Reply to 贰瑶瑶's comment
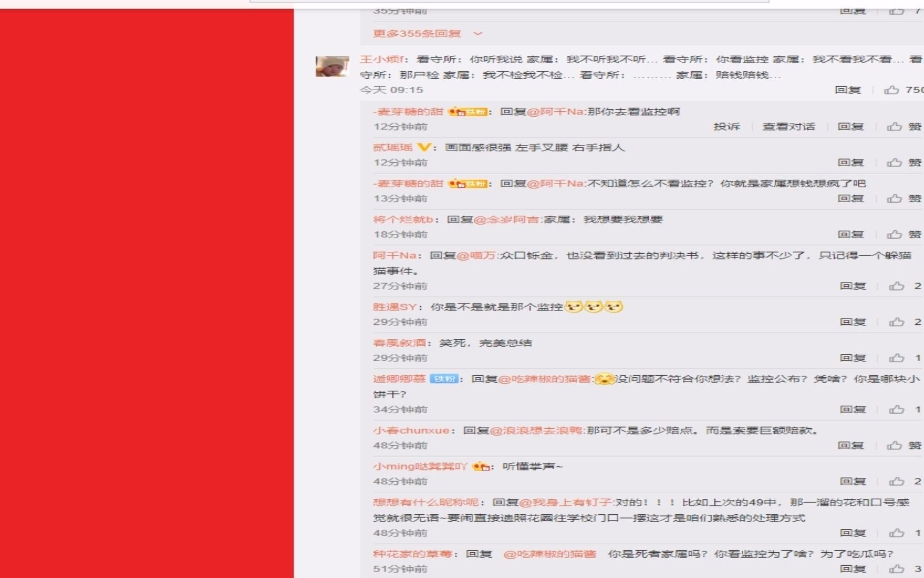The image size is (924, 578). pyautogui.click(x=851, y=162)
